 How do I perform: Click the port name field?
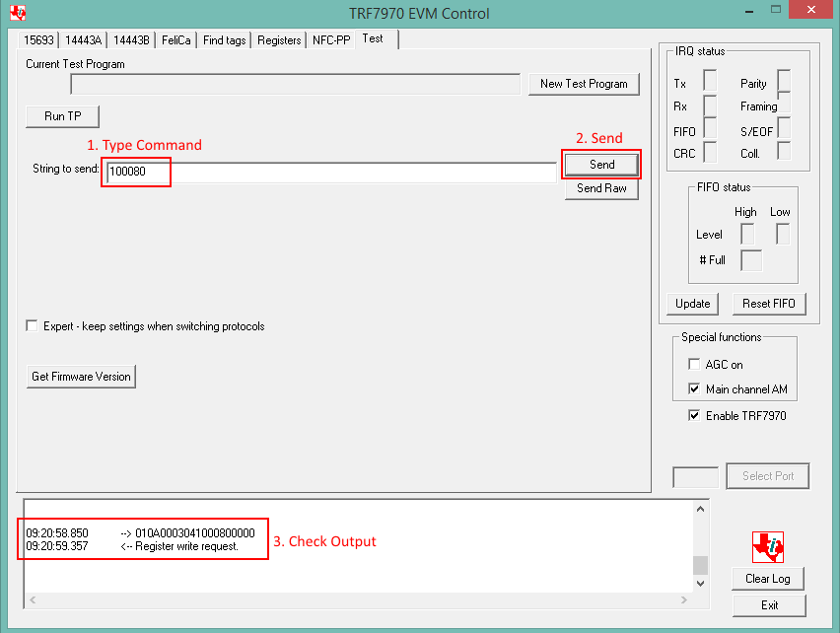(695, 476)
